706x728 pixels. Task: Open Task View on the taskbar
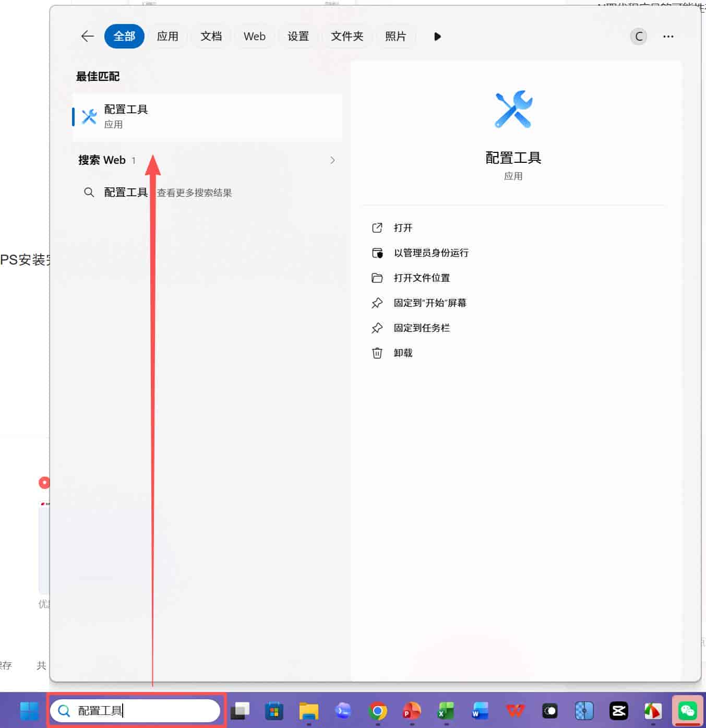(x=240, y=711)
